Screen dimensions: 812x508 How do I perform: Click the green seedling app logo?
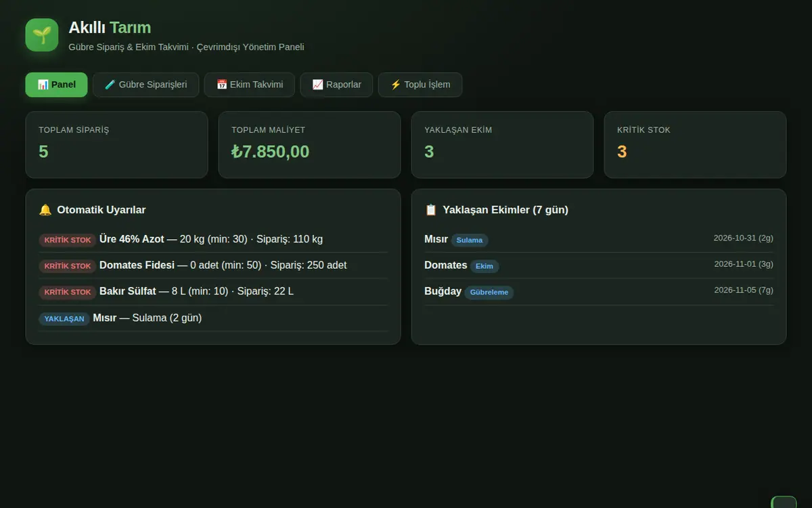pos(42,35)
